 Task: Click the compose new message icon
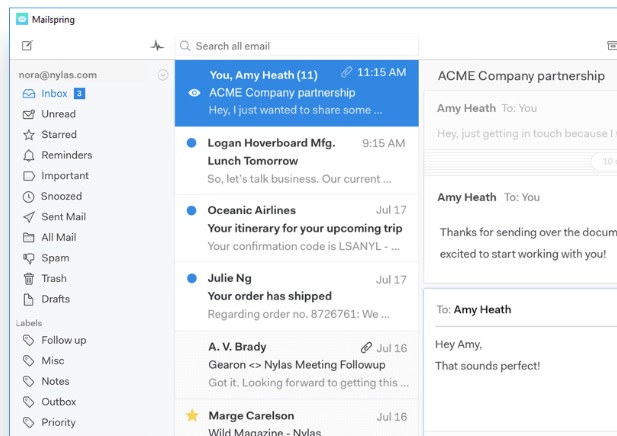[x=27, y=46]
